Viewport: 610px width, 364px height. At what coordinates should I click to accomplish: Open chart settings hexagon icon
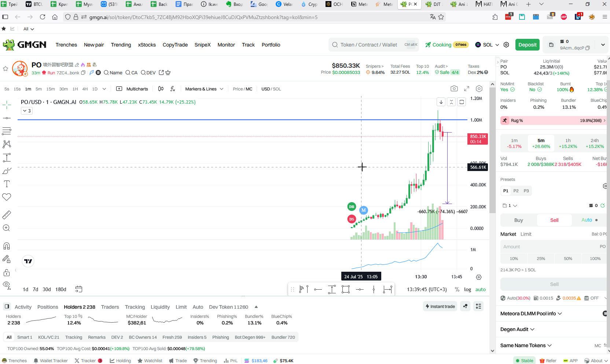(x=479, y=89)
